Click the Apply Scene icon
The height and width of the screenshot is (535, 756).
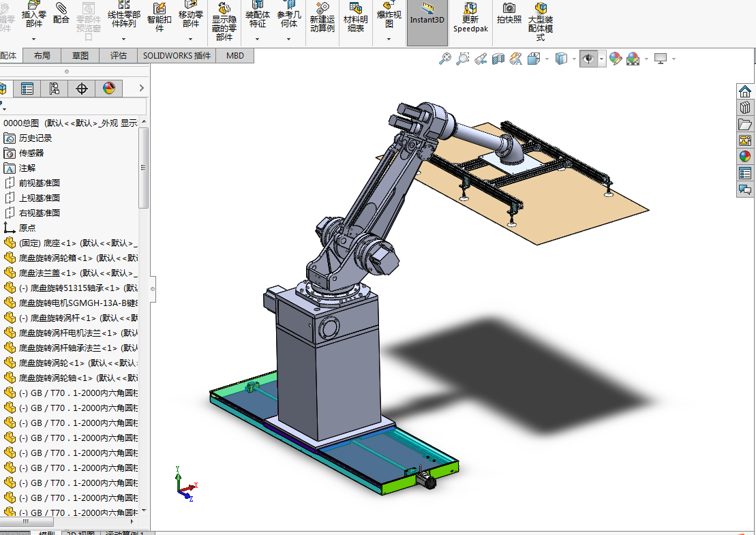tap(633, 59)
